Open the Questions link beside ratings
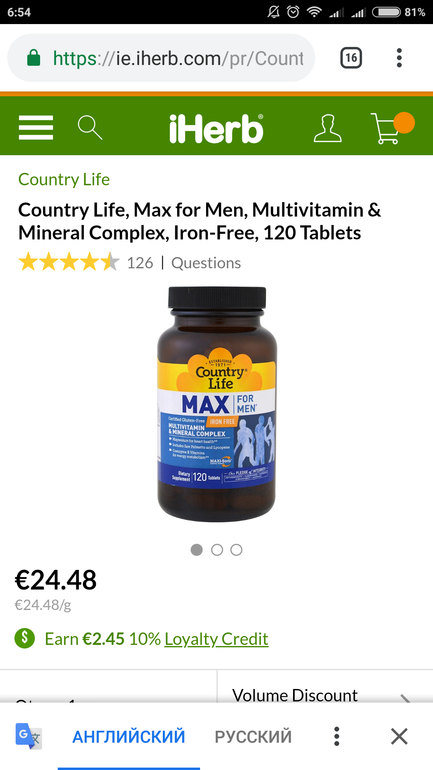The image size is (433, 770). tap(206, 263)
